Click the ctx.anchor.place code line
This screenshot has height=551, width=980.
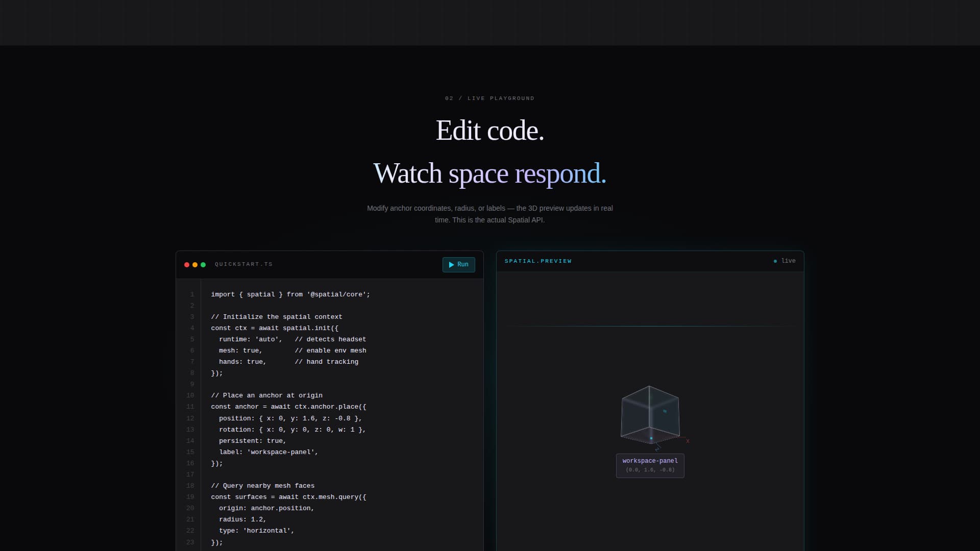(x=288, y=407)
